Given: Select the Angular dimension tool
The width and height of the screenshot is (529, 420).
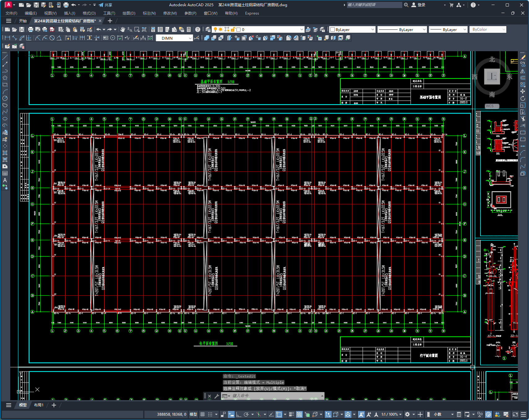Looking at the screenshot, I should pos(59,38).
